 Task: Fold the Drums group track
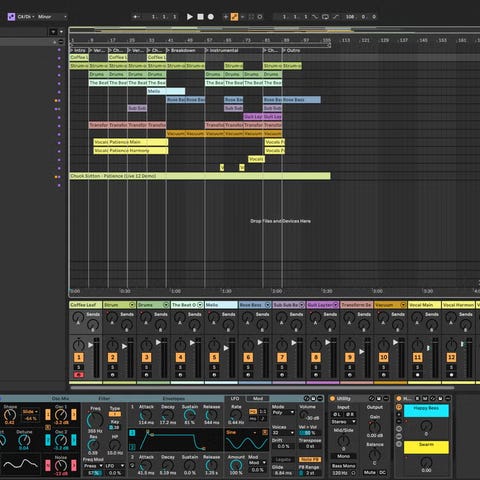click(166, 305)
